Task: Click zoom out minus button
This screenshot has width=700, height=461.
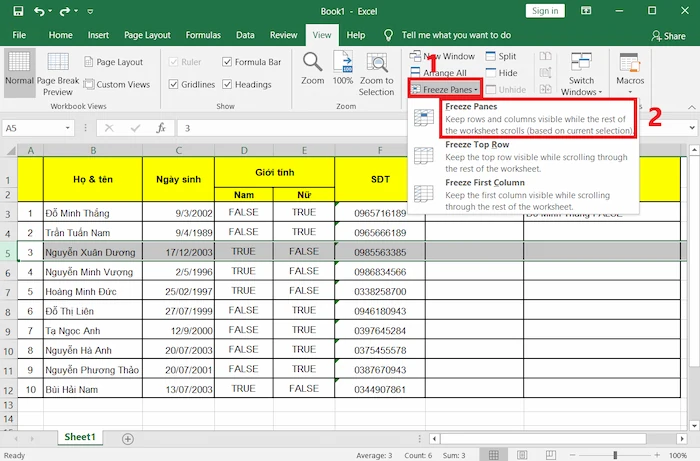Action: (573, 455)
